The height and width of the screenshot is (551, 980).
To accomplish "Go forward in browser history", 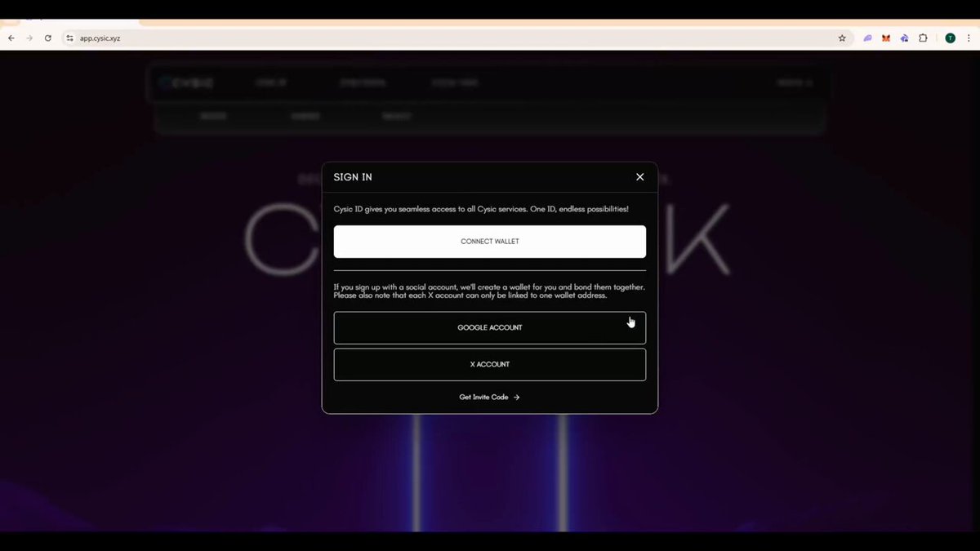I will pos(29,38).
